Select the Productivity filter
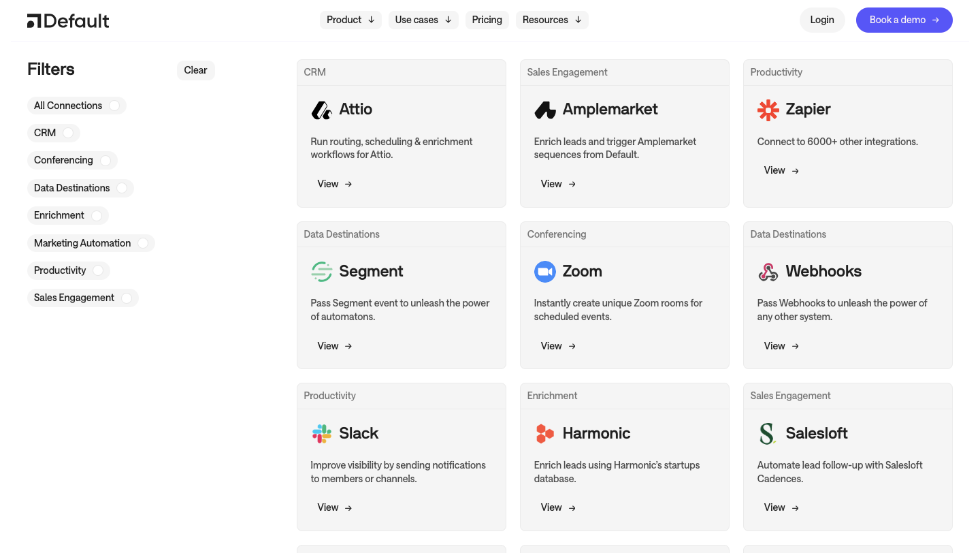Viewport: 980px width, 553px height. (69, 270)
